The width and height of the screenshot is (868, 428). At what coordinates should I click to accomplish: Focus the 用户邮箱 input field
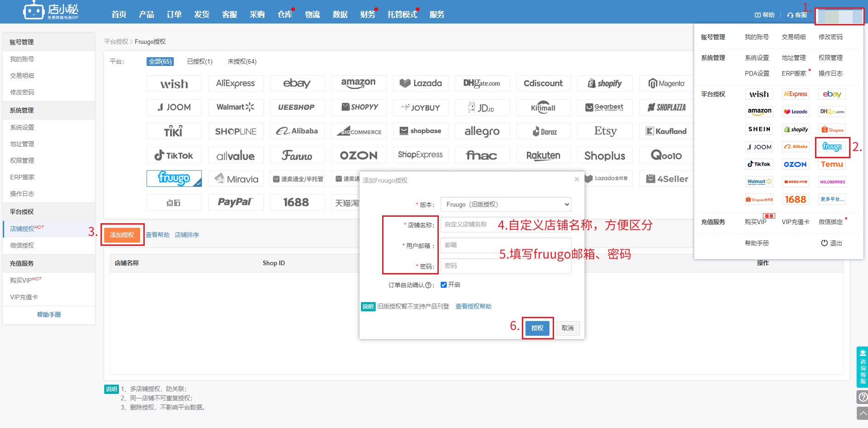click(506, 245)
